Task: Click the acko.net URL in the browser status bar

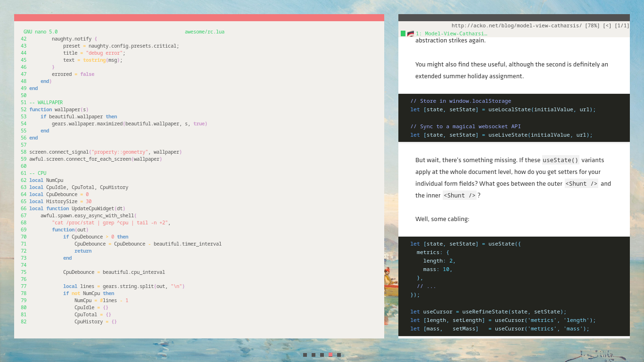Action: point(516,25)
